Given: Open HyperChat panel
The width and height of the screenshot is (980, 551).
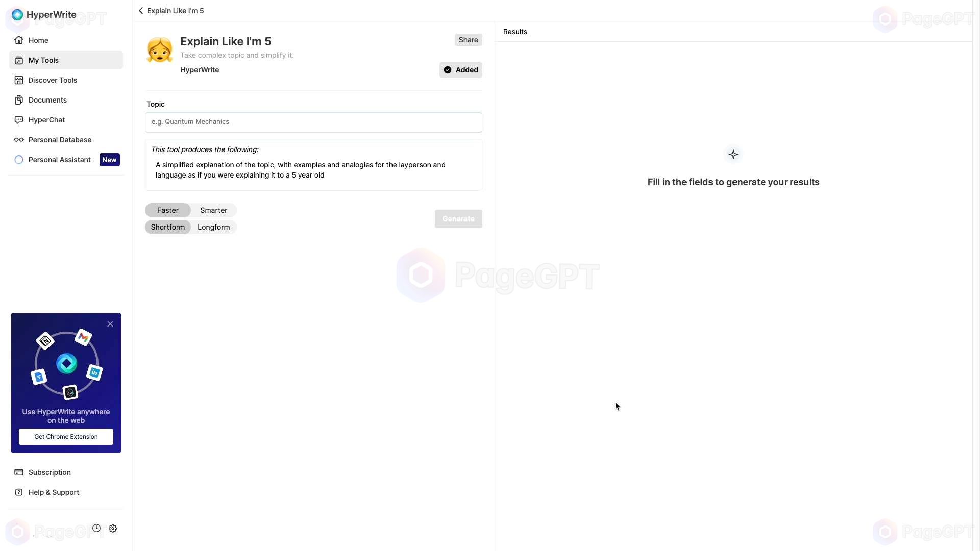Looking at the screenshot, I should pyautogui.click(x=46, y=120).
